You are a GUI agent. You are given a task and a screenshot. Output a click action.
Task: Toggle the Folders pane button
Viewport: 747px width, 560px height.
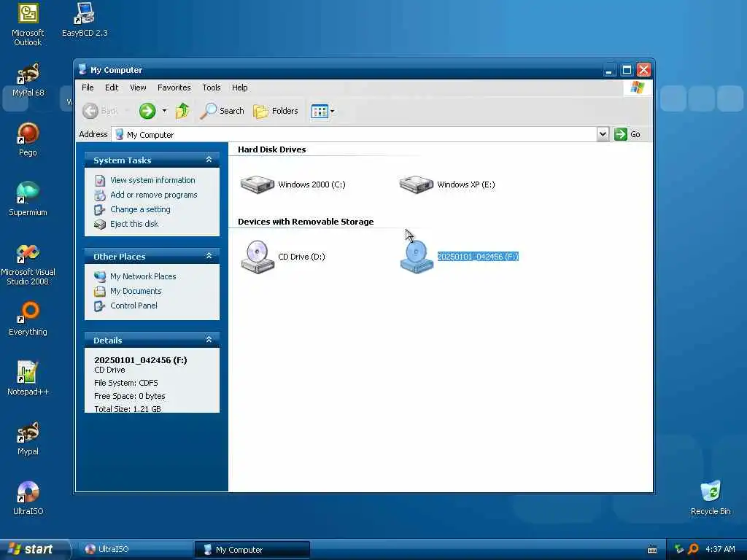(275, 111)
